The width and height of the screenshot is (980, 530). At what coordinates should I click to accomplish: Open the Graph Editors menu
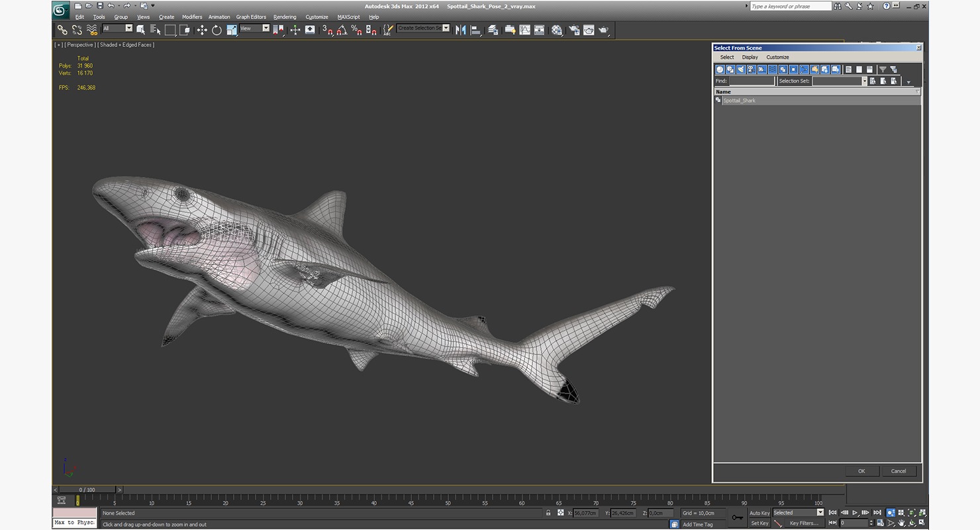[x=251, y=17]
